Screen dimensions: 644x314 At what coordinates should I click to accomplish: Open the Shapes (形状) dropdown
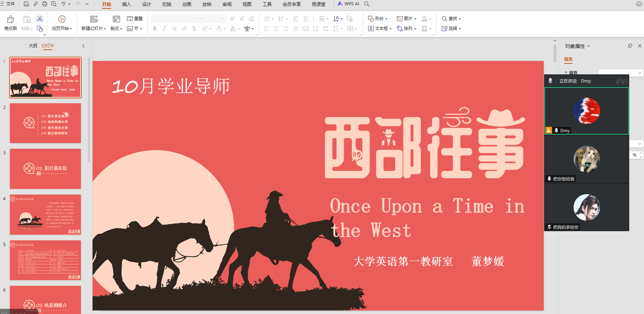pos(378,19)
